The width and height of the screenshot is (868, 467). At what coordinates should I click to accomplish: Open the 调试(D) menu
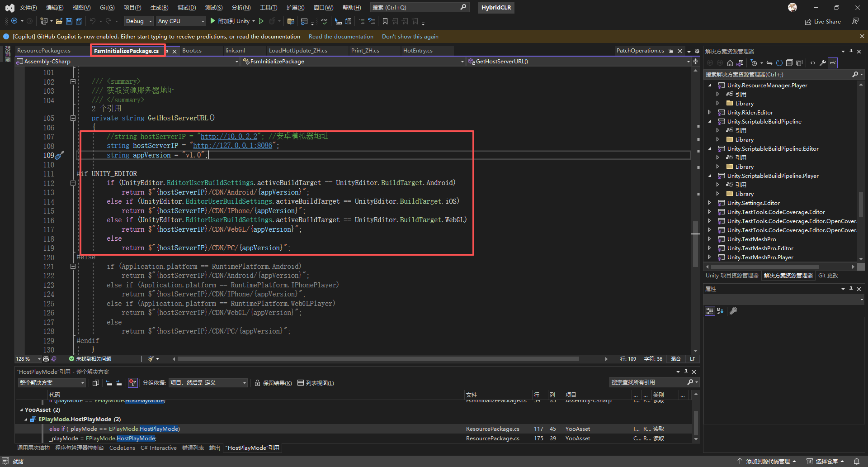point(187,8)
